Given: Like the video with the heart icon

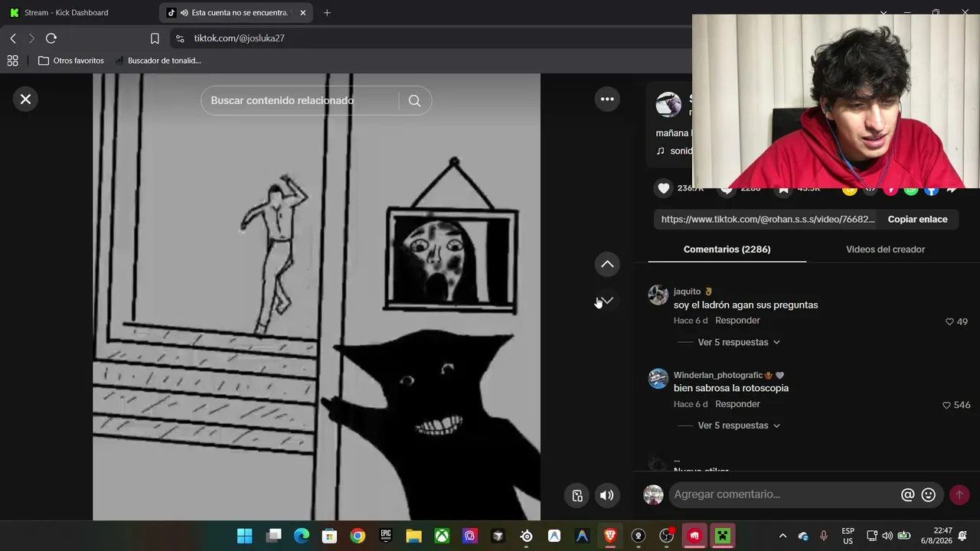Looking at the screenshot, I should click(x=664, y=188).
